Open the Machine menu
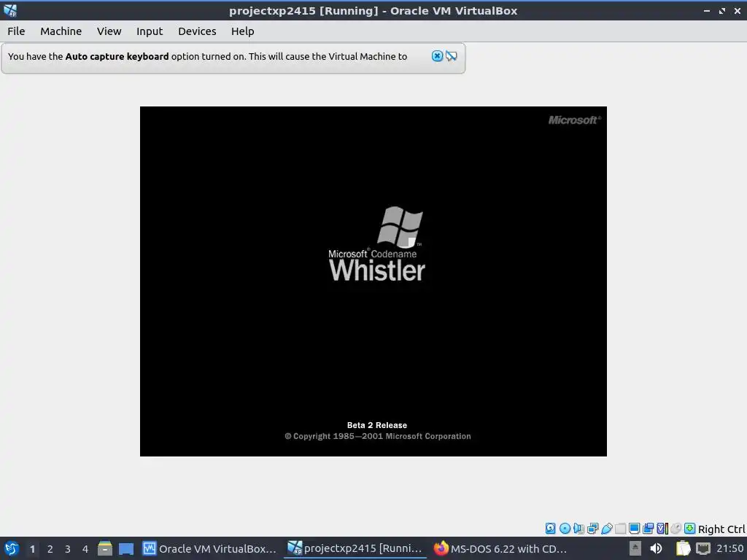747x560 pixels. click(x=61, y=31)
